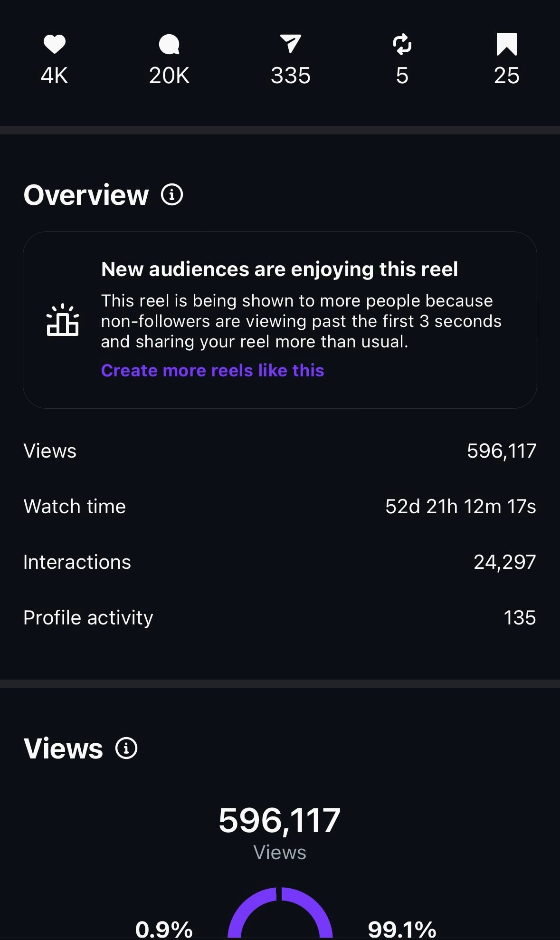The width and height of the screenshot is (560, 940).
Task: Open the Views section info icon
Action: (x=126, y=748)
